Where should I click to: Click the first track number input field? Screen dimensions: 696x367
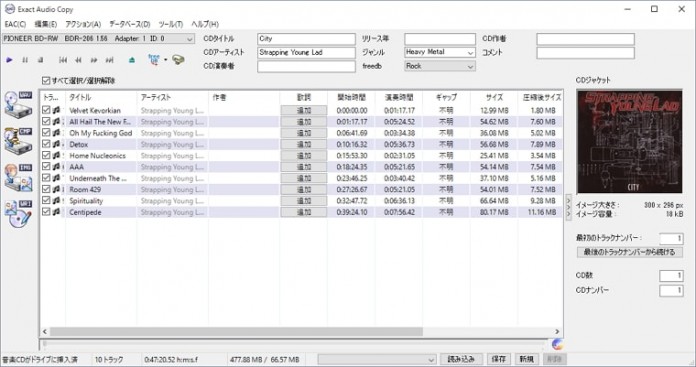(671, 239)
